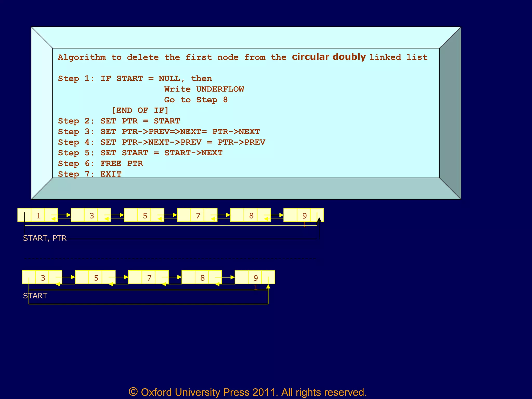Click the Oxford University Press copyright text

[x=248, y=392]
